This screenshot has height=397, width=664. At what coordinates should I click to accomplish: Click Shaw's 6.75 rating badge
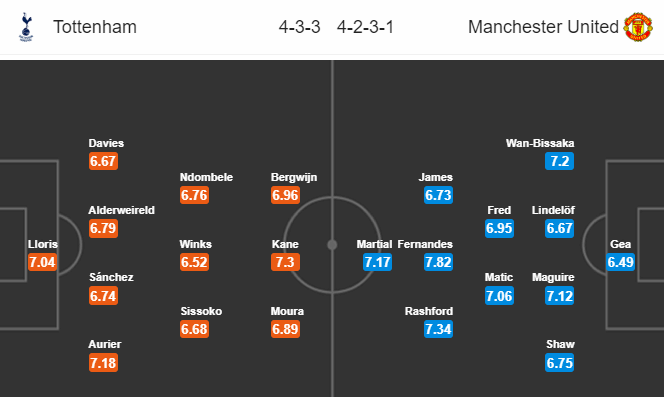click(559, 363)
